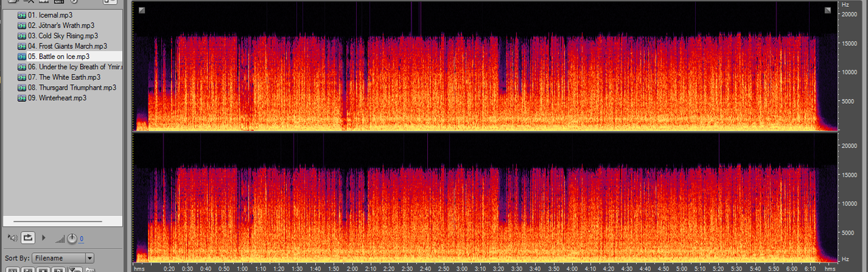Screen dimensions: 868x272
Task: Click the 0:20 mark on the timeline
Action: [x=169, y=269]
